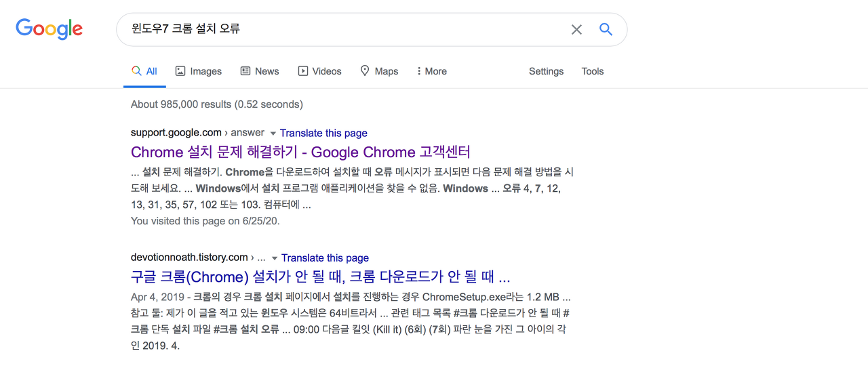Click the You visited this page on 6/25/20 note
Viewport: 868px width, 370px height.
205,221
